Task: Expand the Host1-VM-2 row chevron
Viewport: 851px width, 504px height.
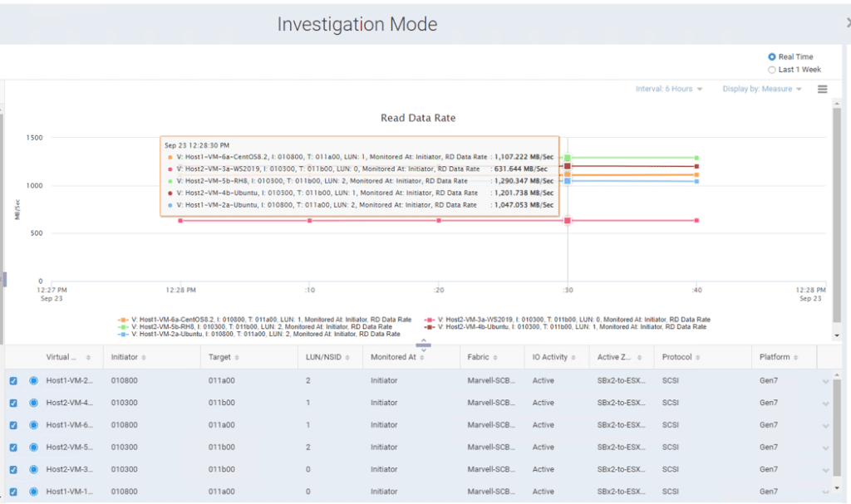Action: (x=825, y=381)
